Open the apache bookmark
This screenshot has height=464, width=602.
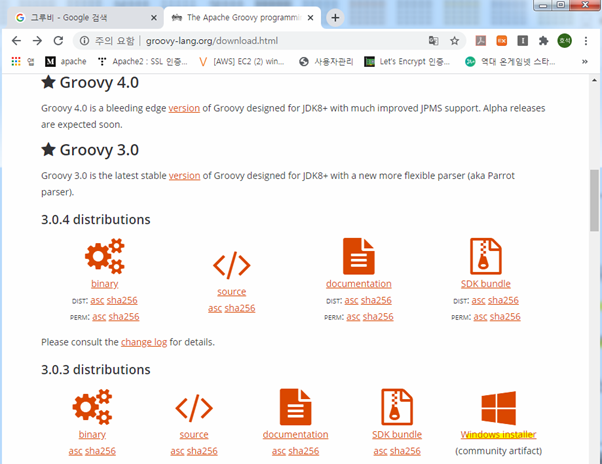[x=66, y=61]
